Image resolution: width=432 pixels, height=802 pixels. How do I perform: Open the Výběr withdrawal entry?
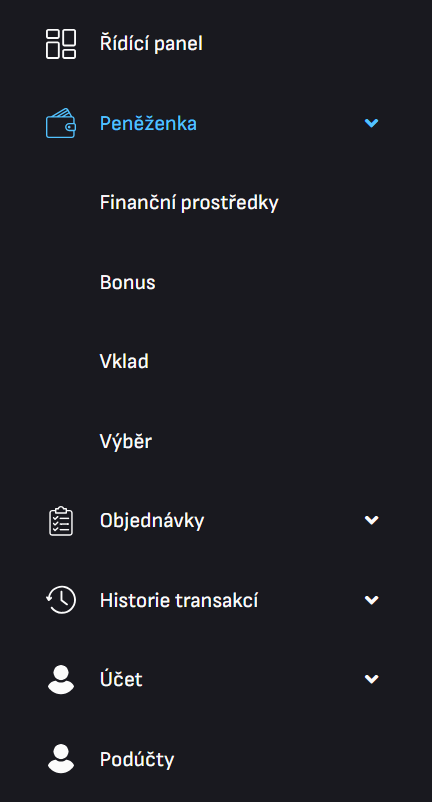126,440
